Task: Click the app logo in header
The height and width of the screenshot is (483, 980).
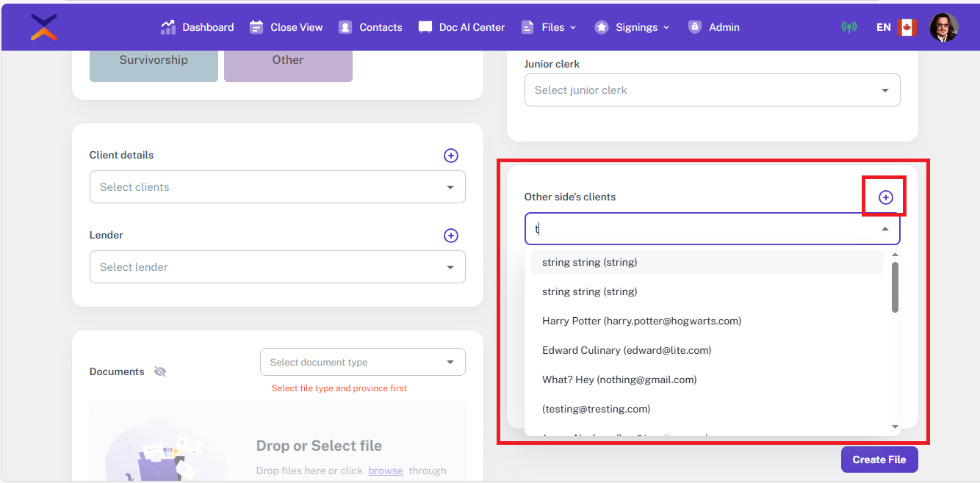Action: (44, 27)
